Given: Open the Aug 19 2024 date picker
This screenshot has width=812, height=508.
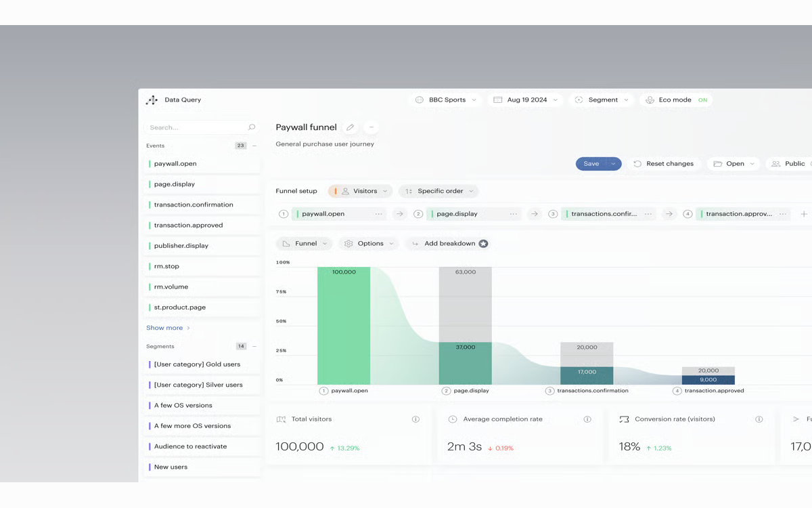Looking at the screenshot, I should (526, 100).
